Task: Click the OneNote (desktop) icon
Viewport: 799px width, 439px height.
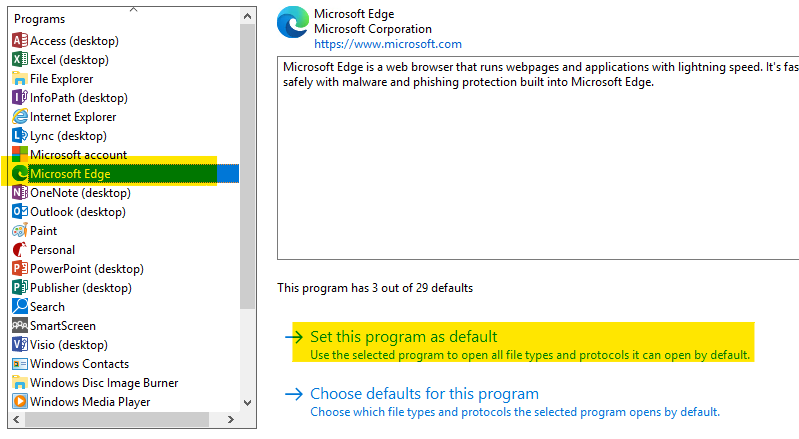Action: click(19, 193)
